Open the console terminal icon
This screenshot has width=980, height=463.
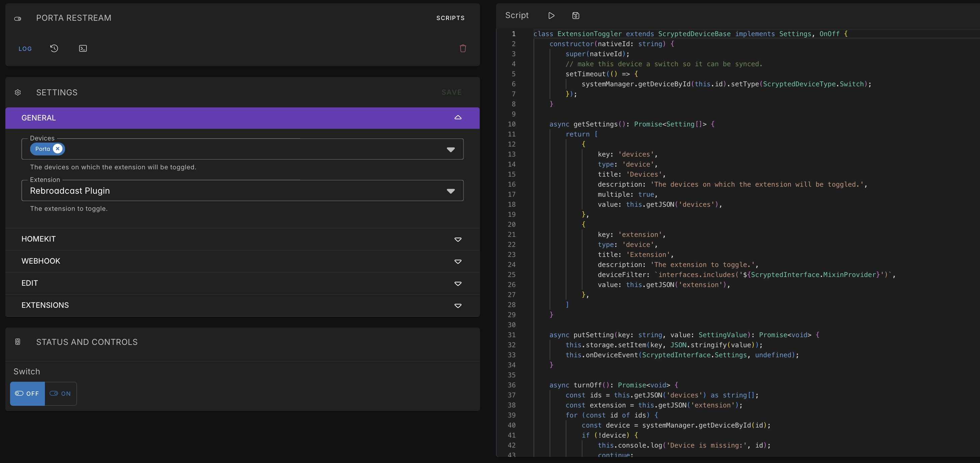(82, 48)
